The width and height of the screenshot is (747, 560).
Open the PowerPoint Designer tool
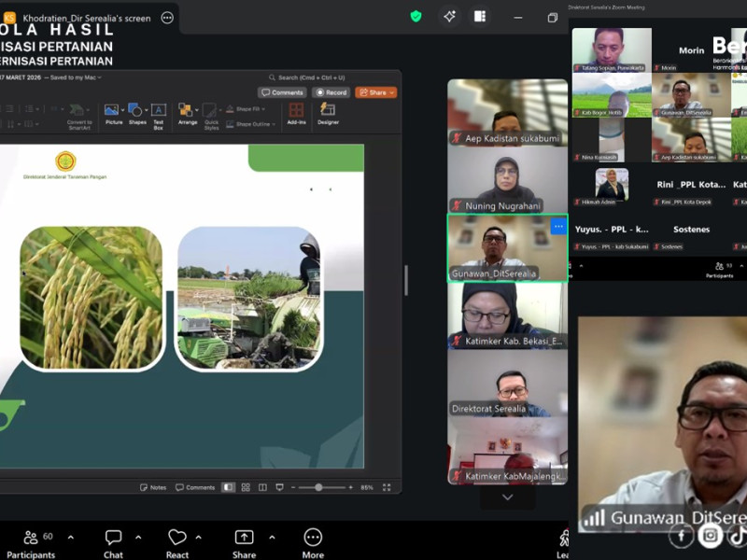point(328,114)
